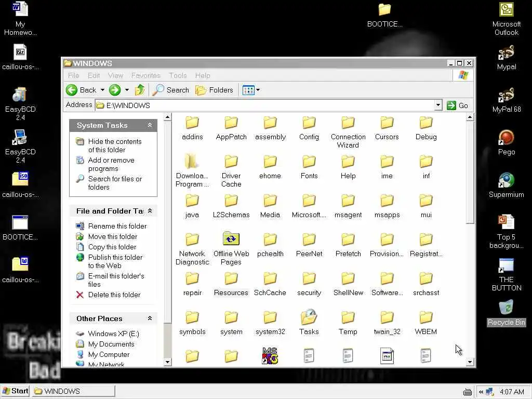Image resolution: width=532 pixels, height=399 pixels.
Task: Expand hidden system tray icons
Action: coord(481,392)
